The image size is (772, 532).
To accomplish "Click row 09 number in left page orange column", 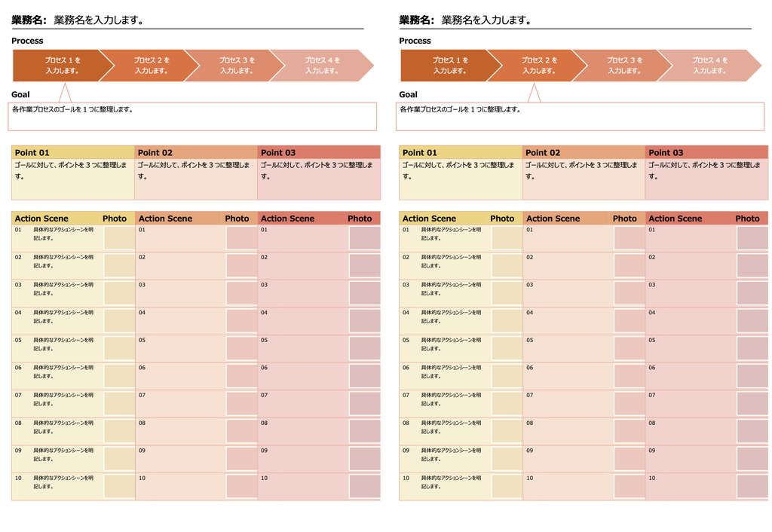I will pyautogui.click(x=142, y=451).
